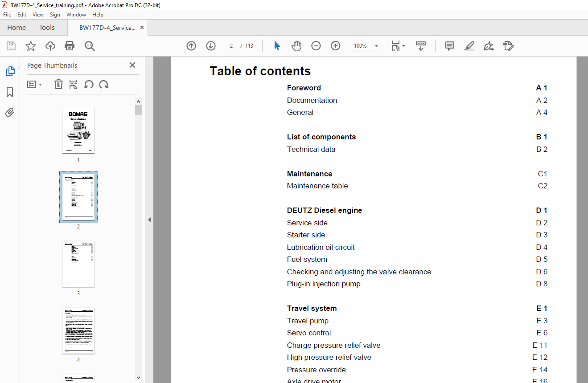Image resolution: width=588 pixels, height=383 pixels.
Task: Click the Travel system heading
Action: pos(312,309)
